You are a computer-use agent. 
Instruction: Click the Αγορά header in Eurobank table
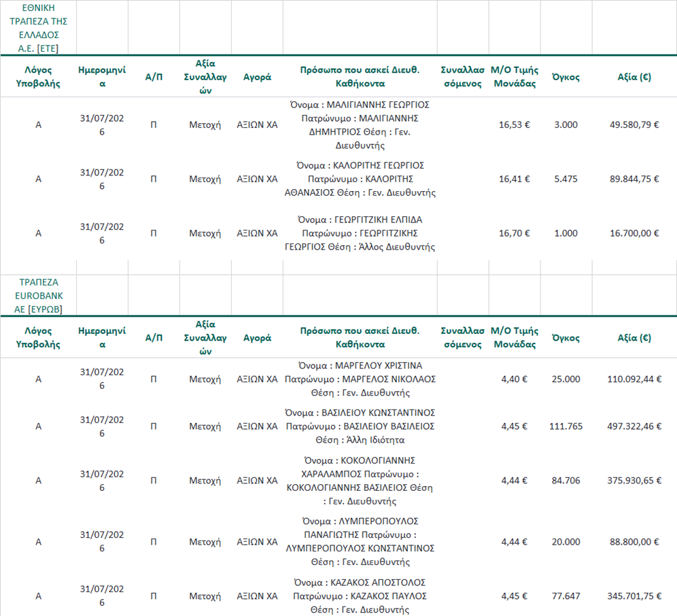(258, 338)
